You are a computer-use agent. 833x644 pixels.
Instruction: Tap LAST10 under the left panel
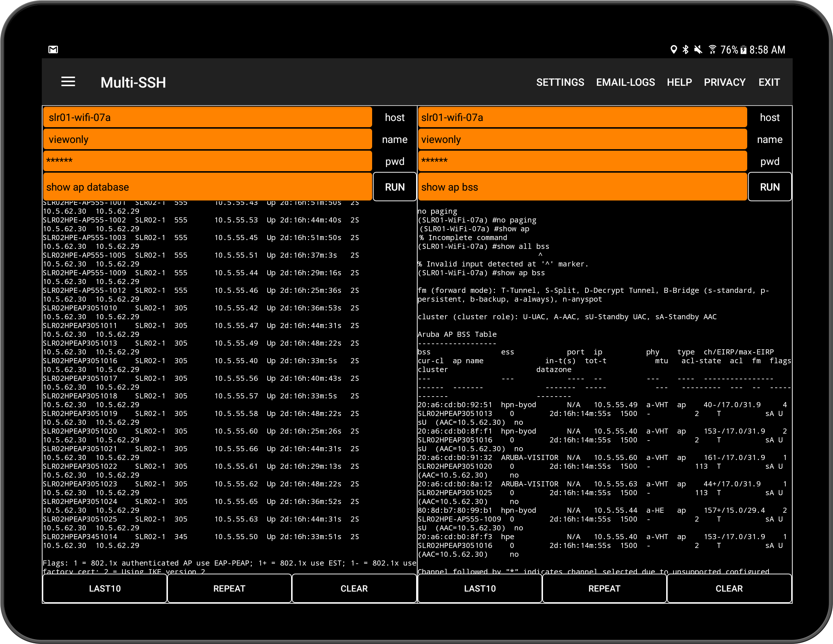[104, 588]
